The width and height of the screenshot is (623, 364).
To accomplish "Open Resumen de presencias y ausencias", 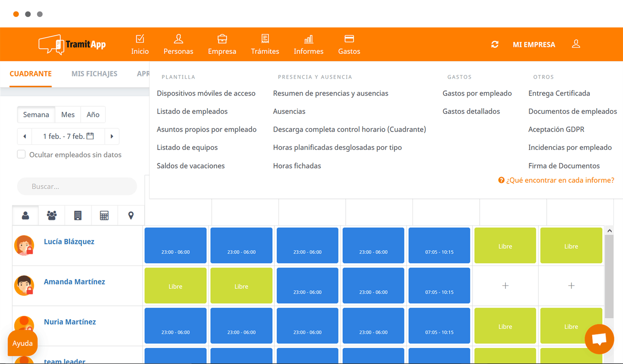I will [331, 93].
